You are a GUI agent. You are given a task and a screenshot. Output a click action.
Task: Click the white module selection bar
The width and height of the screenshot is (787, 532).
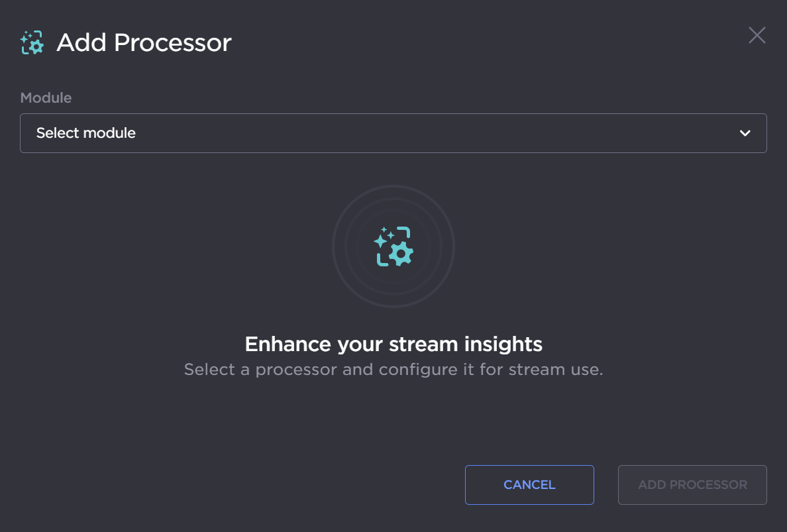pos(393,133)
